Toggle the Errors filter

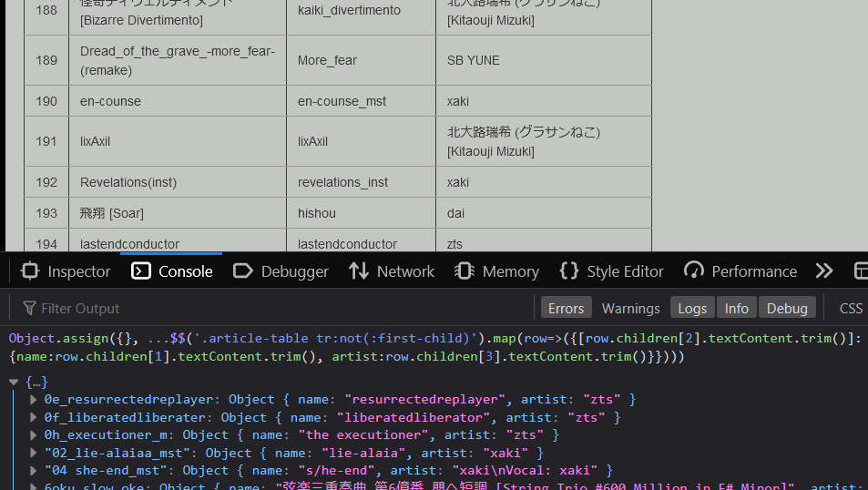[566, 309]
